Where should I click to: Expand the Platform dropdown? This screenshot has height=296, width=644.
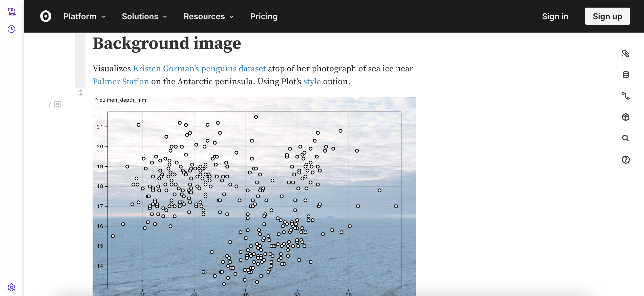click(84, 16)
